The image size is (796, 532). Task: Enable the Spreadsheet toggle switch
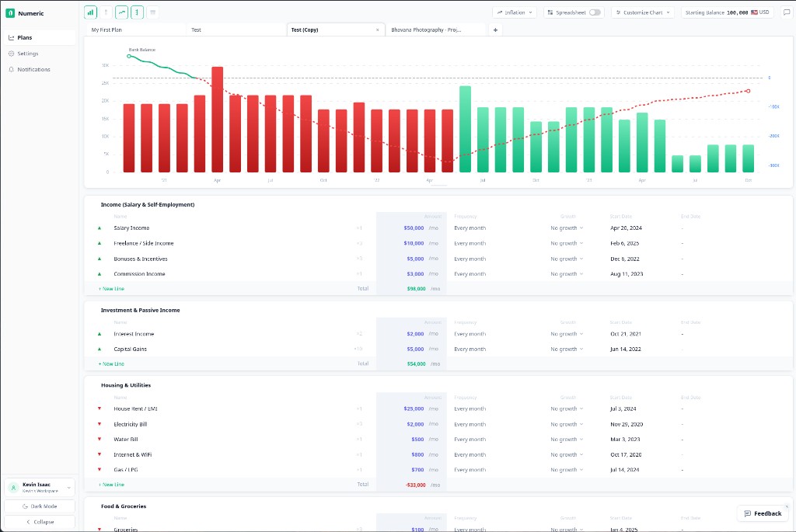coord(595,12)
